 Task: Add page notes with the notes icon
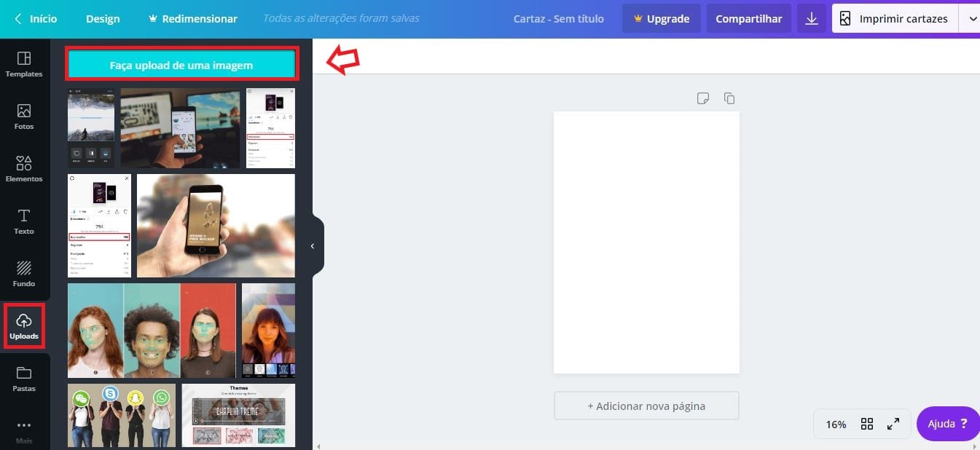702,98
